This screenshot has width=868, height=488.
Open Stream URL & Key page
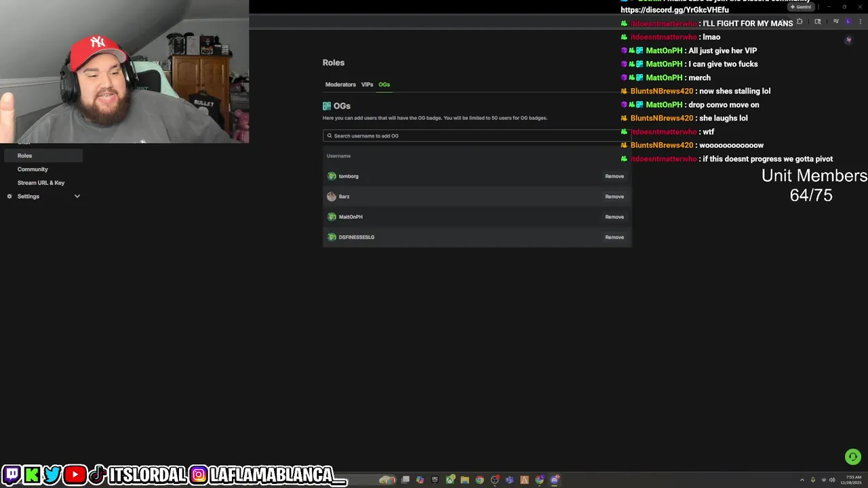[41, 182]
